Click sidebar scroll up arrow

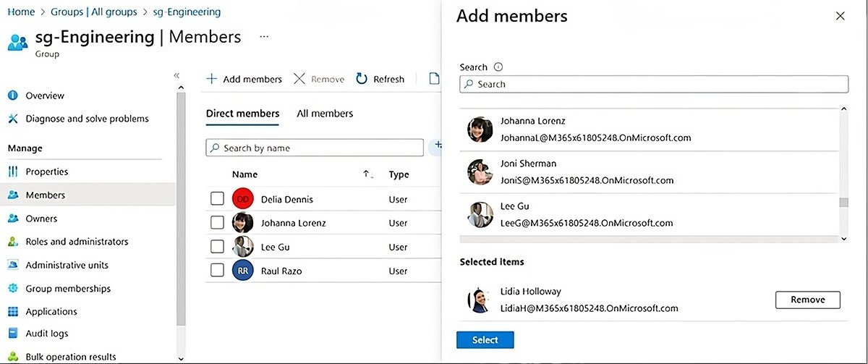[181, 87]
